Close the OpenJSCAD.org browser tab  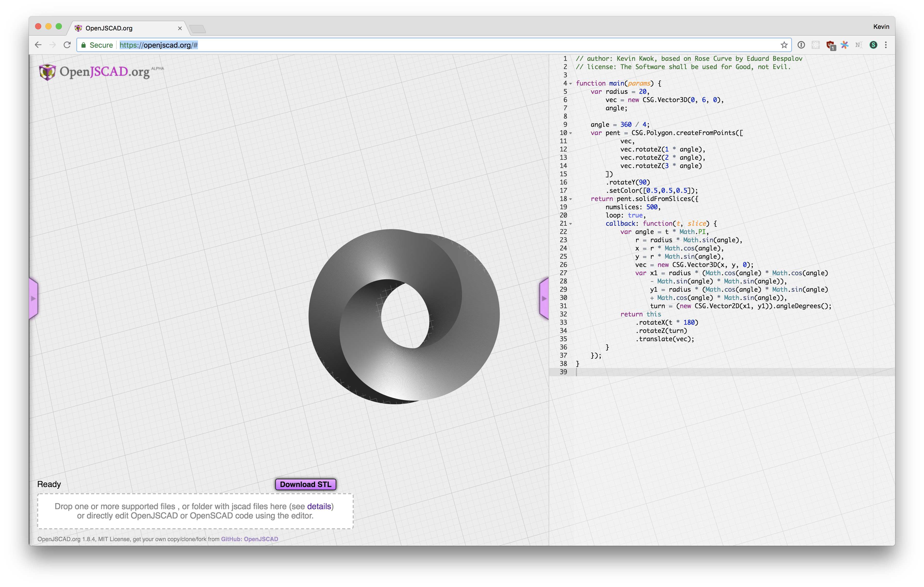coord(180,28)
